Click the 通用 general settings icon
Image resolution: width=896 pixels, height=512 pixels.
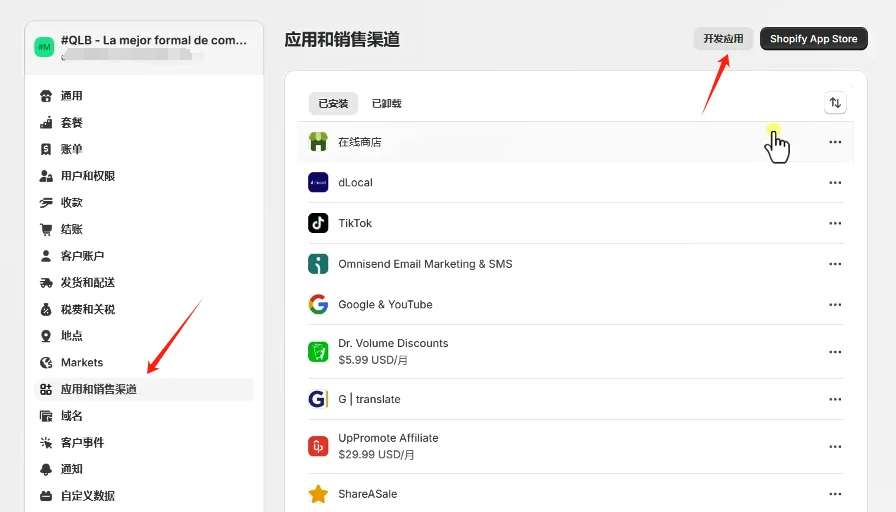46,96
